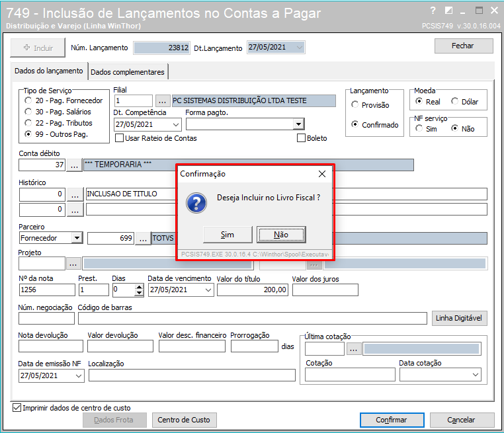Toggle Imprimir dados de centro de custo

tap(17, 408)
